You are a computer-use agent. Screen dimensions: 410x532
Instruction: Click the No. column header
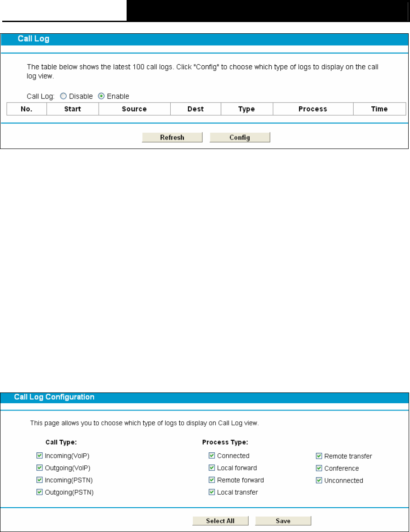(27, 109)
